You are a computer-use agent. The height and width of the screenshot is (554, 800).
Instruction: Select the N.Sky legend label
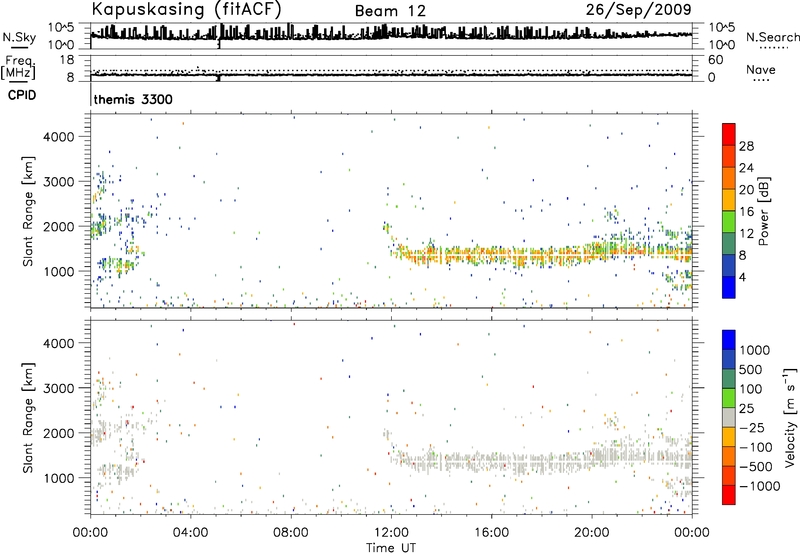tap(19, 37)
